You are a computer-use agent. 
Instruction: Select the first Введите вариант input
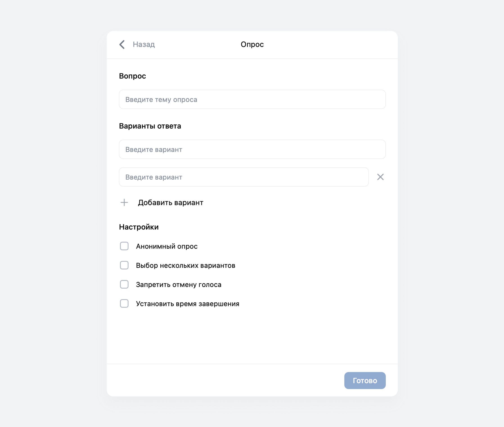252,149
